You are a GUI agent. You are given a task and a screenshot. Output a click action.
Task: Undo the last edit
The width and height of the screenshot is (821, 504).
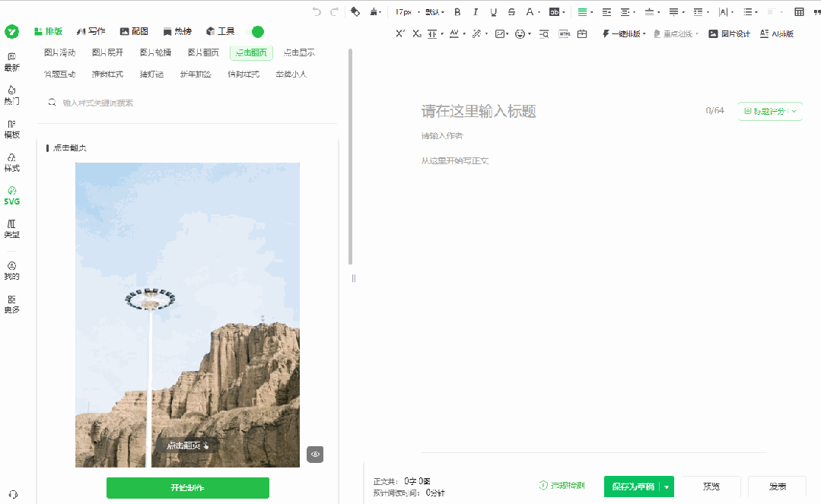coord(317,11)
